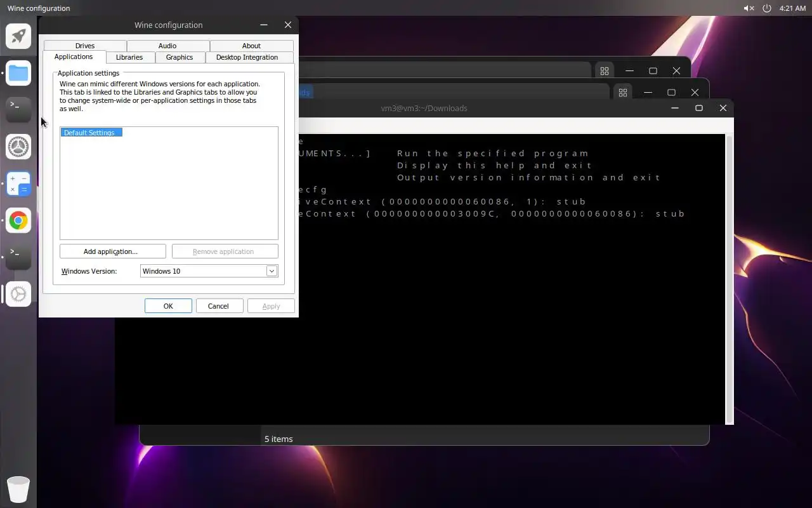Launch the Calculator icon in dock
Image resolution: width=812 pixels, height=508 pixels.
(18, 184)
